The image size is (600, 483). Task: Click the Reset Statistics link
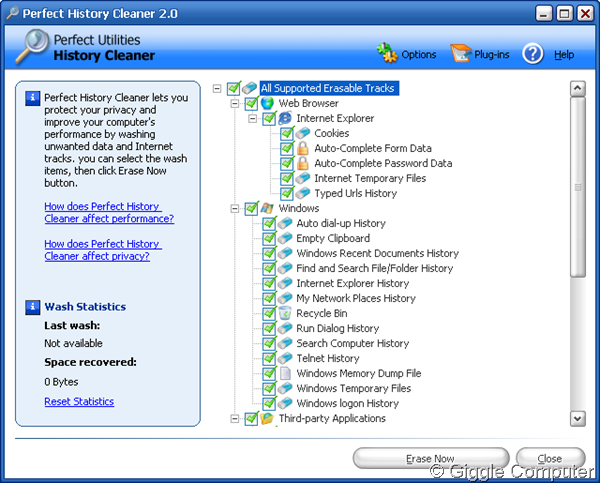(79, 401)
